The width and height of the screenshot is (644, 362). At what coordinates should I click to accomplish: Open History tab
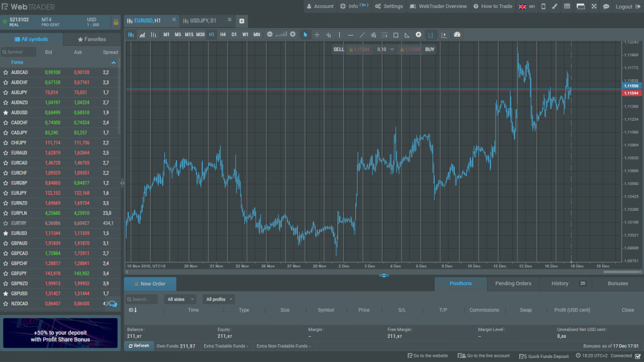[x=566, y=283]
